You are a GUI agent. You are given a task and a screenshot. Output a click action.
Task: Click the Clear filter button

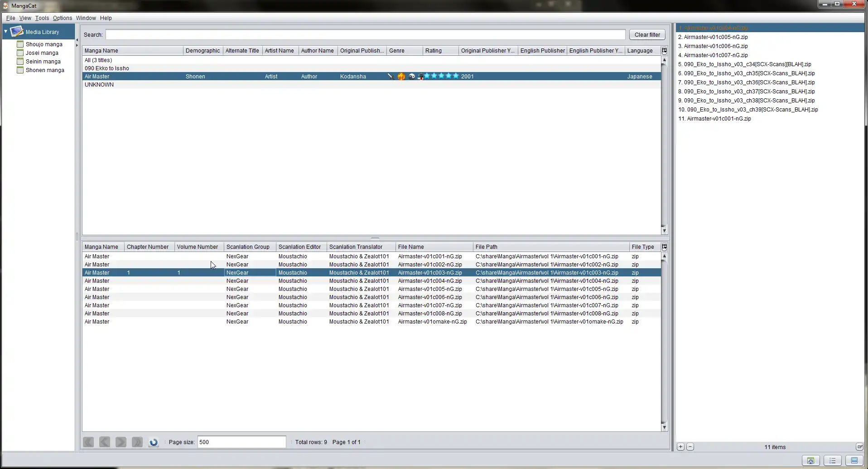(647, 35)
